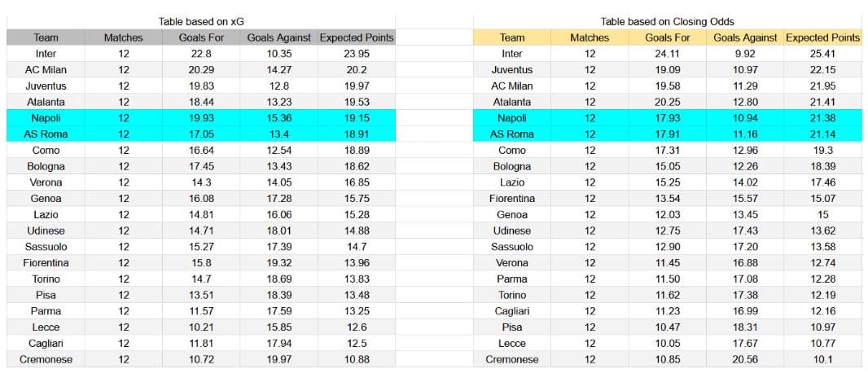Click the 25.41 expected points value
868x382 pixels.
tap(823, 54)
